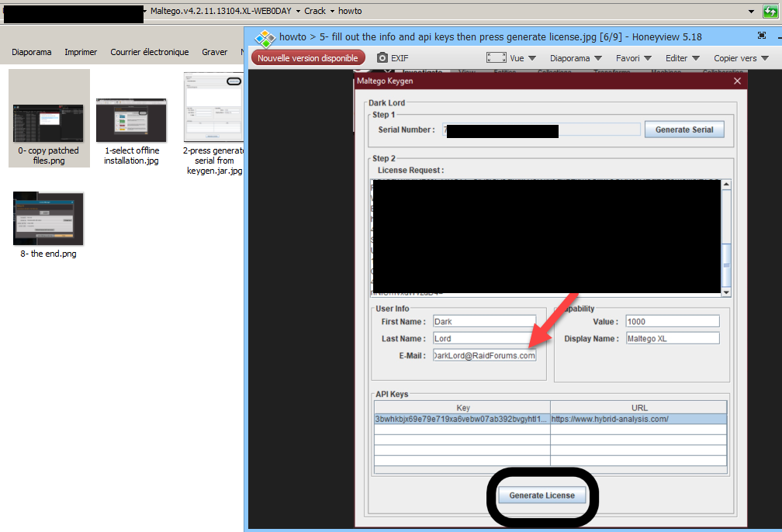Click the howto breadcrumb in address bar
The height and width of the screenshot is (532, 782).
pyautogui.click(x=350, y=11)
